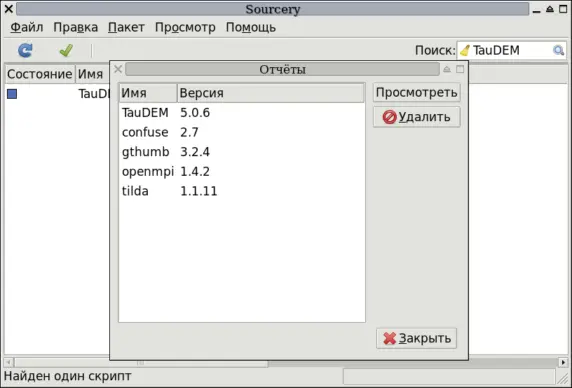Open the Просмотр menu
Screen dimensions: 572x388
pyautogui.click(x=185, y=27)
